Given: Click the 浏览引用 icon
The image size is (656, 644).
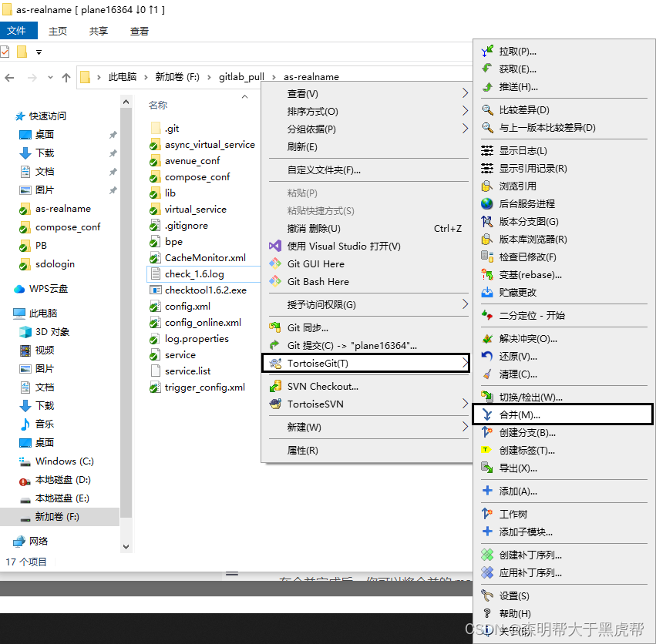Looking at the screenshot, I should click(487, 186).
